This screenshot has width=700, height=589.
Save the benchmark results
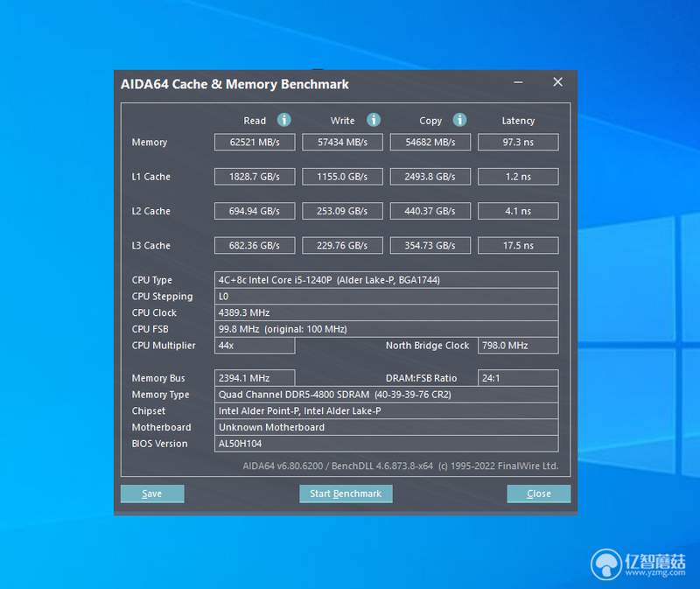coord(152,494)
